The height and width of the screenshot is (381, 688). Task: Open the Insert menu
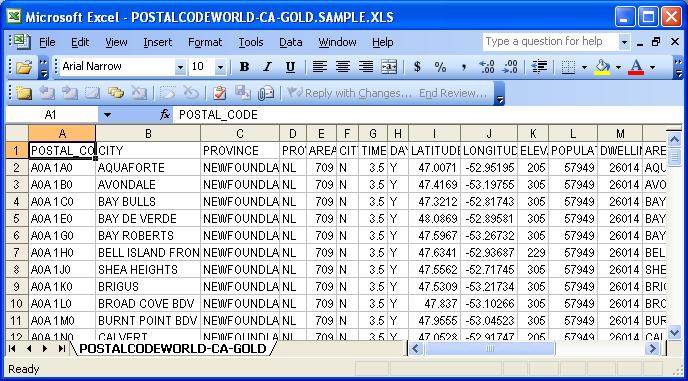(x=158, y=42)
